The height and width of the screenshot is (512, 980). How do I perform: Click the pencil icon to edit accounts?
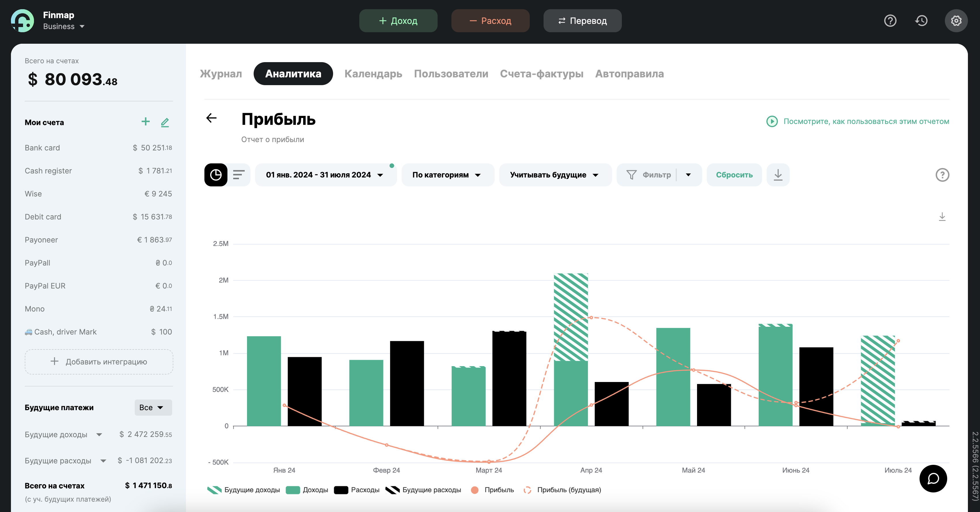(x=165, y=123)
